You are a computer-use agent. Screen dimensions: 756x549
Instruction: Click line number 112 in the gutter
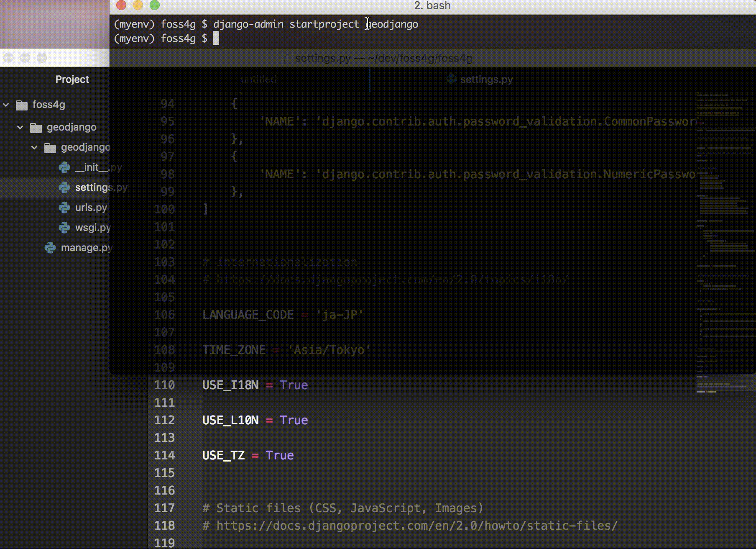click(x=164, y=420)
